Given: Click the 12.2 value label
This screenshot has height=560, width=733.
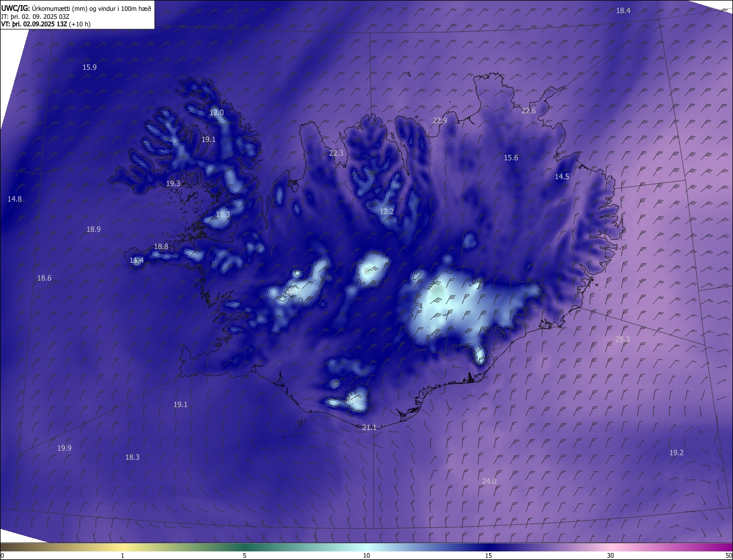Looking at the screenshot, I should 387,211.
